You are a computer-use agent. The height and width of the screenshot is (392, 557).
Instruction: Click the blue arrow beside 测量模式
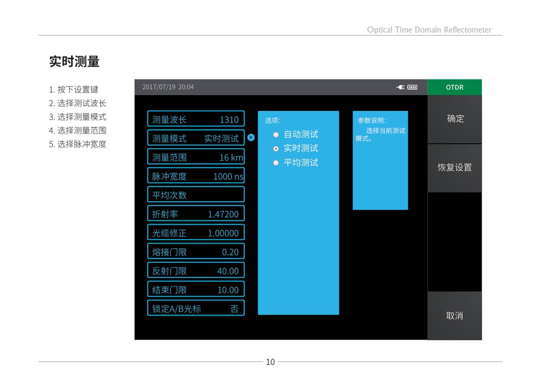tap(251, 138)
